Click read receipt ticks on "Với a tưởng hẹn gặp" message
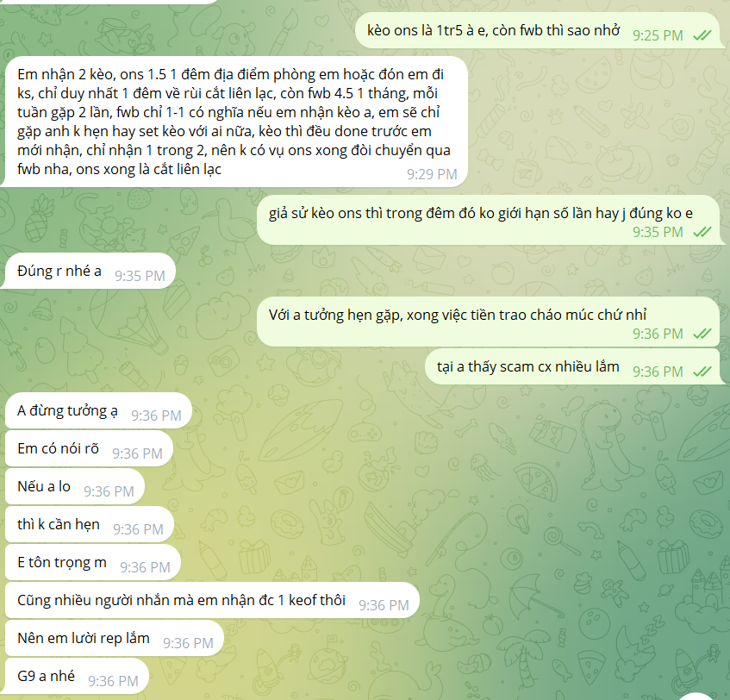The width and height of the screenshot is (730, 700). pyautogui.click(x=702, y=334)
